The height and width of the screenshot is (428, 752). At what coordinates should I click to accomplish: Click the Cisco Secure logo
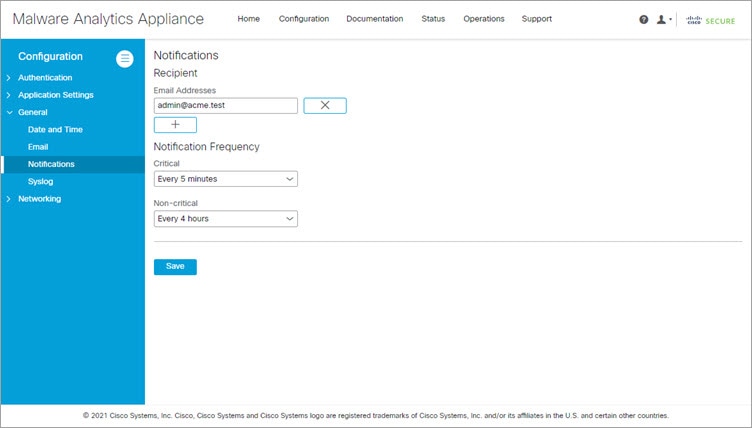tap(710, 20)
